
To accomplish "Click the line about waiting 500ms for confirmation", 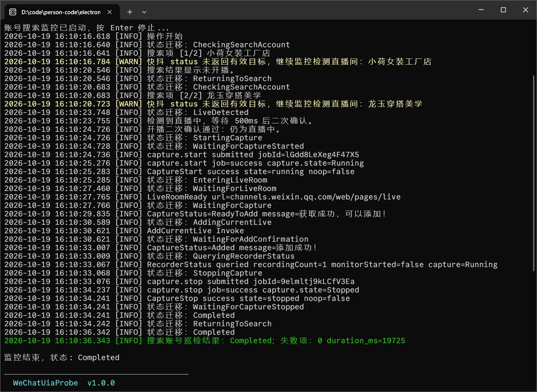I will coord(159,121).
